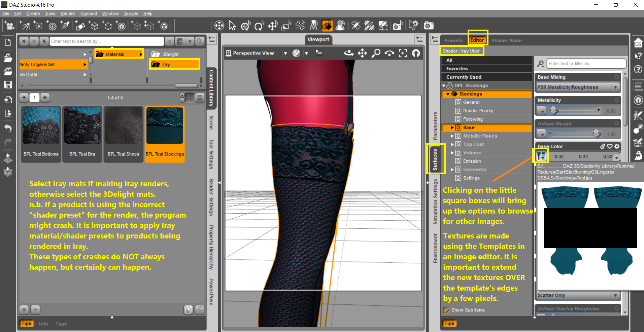The height and width of the screenshot is (332, 644).
Task: Collapse the BPL Stockings tree node
Action: coord(444,86)
